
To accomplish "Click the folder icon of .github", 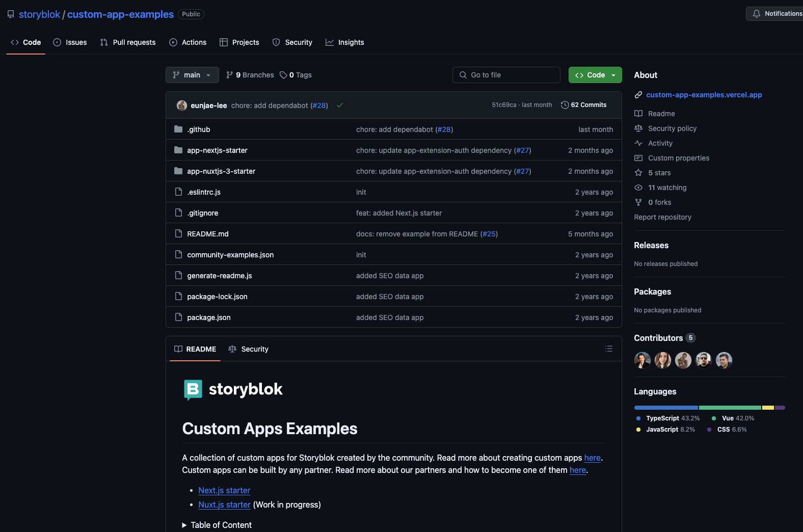I will 178,129.
